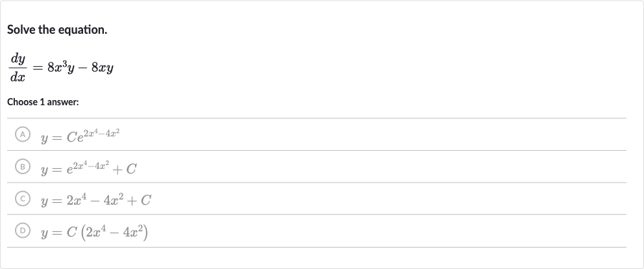Click the parenthesized polynomial in option D
644x269 pixels.
tap(115, 233)
